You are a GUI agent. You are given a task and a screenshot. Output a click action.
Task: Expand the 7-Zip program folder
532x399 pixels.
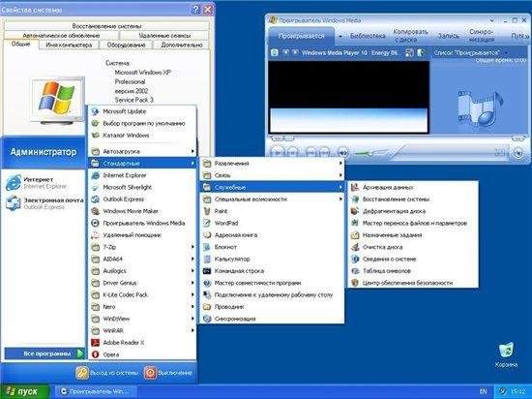coord(142,247)
